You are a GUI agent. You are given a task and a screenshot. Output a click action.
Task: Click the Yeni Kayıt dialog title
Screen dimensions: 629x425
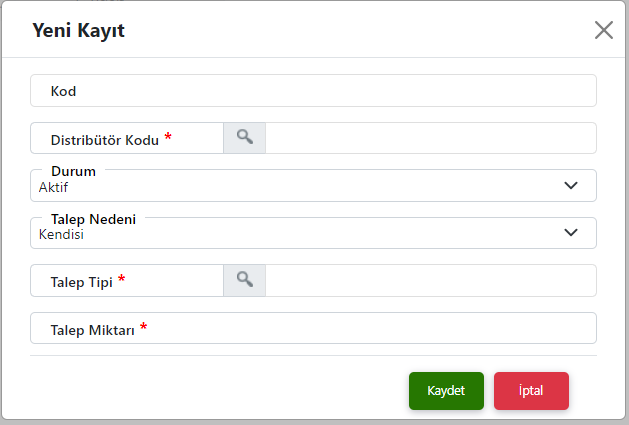[x=79, y=31]
